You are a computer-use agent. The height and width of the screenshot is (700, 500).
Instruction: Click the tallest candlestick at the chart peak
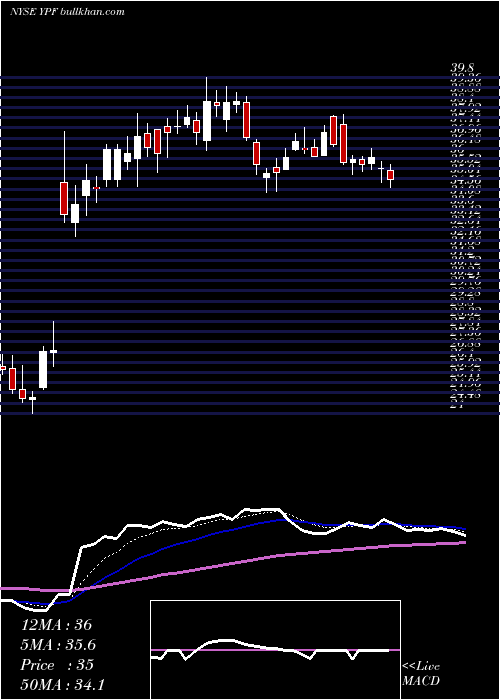click(207, 114)
